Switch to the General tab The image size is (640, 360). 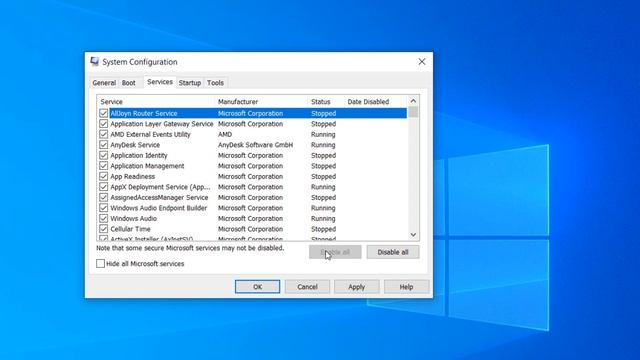click(104, 82)
